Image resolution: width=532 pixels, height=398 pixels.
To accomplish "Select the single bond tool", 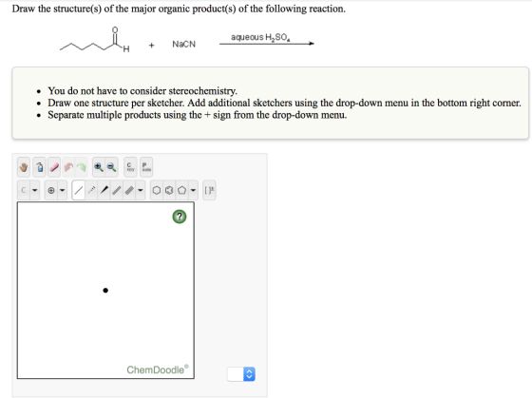I will (78, 190).
